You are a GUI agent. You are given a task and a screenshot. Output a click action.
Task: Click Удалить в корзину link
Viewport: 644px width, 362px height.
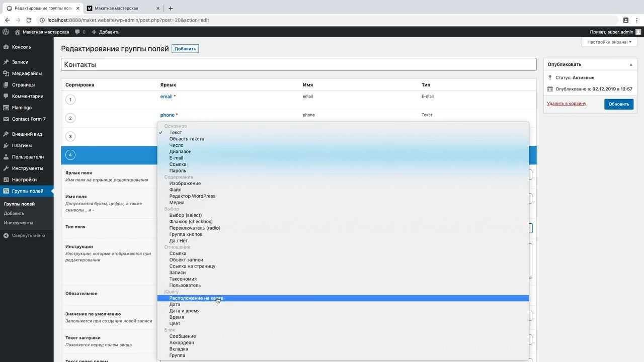tap(567, 104)
